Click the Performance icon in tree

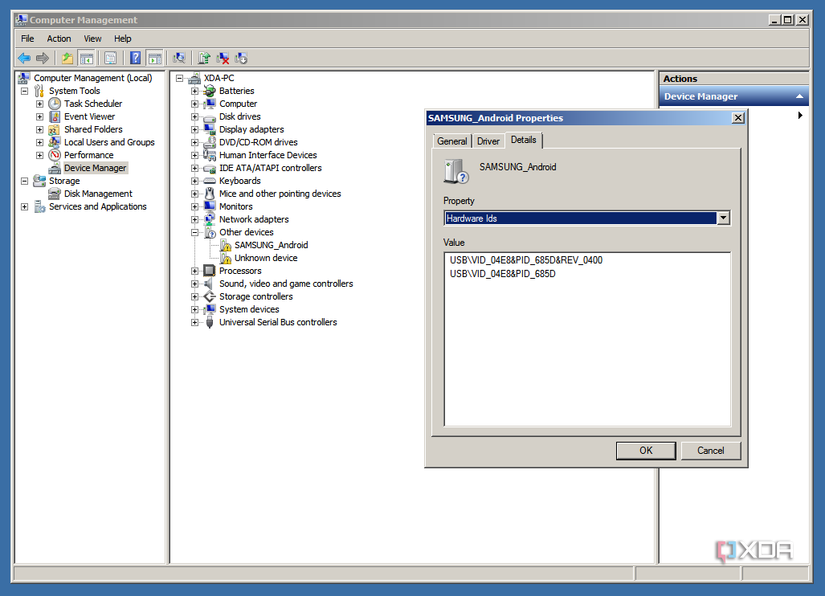[x=55, y=155]
